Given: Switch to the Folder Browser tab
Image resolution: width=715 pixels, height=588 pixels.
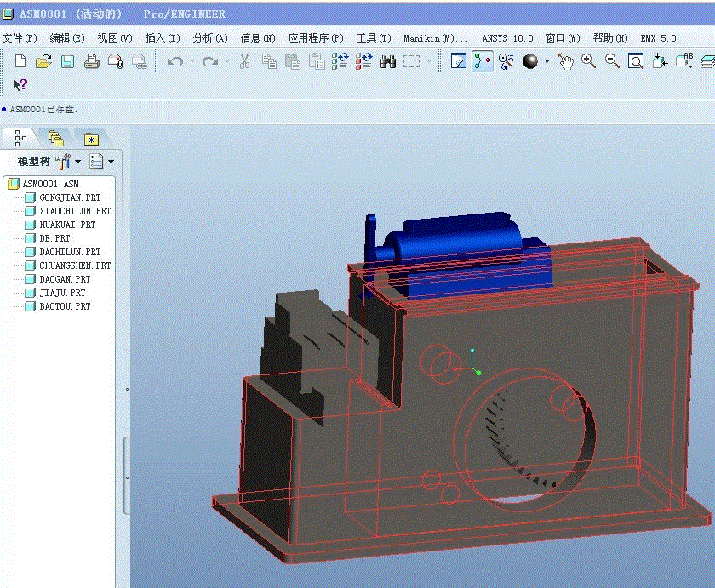Looking at the screenshot, I should click(55, 138).
